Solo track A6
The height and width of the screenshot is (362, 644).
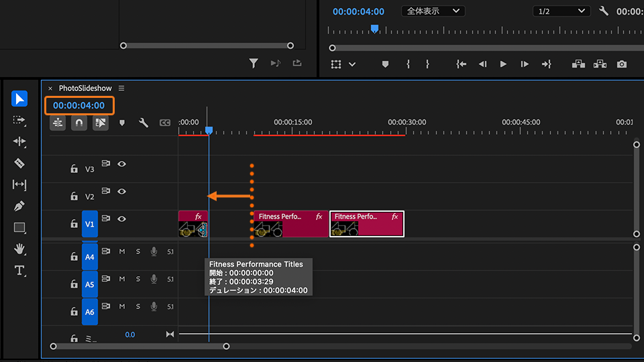(138, 306)
